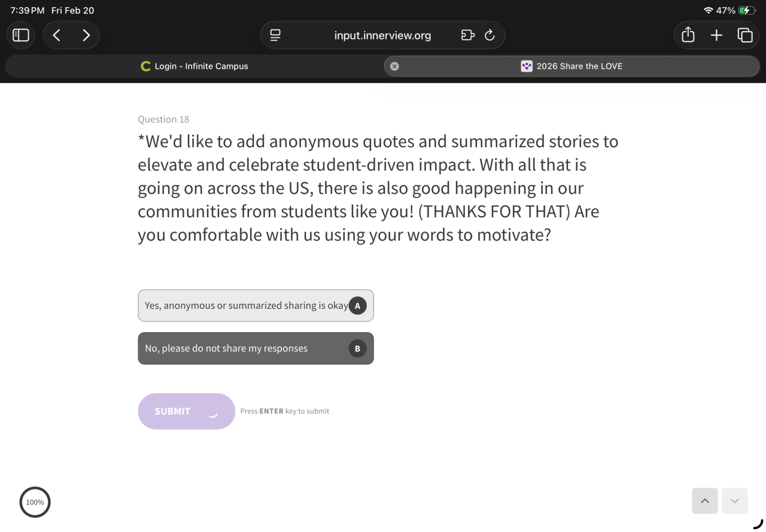
Task: Go back to previous page
Action: coord(57,35)
